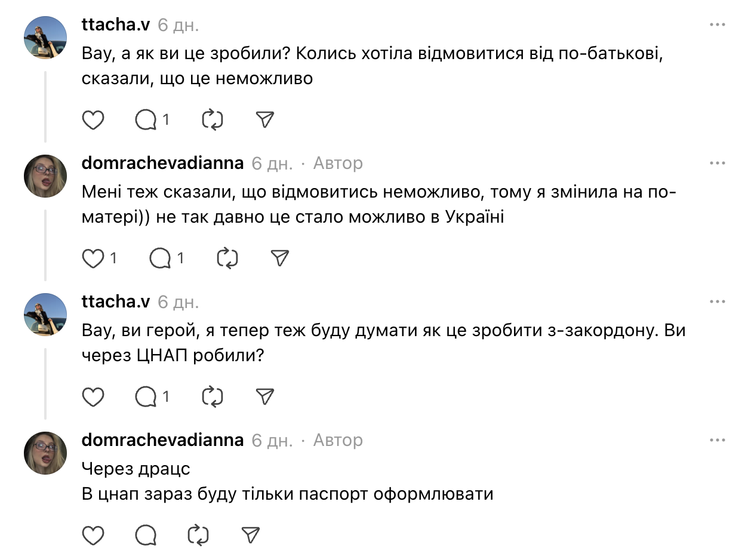This screenshot has height=560, width=751.
Task: Like domrachevadianna's reply about по-матері
Action: (94, 258)
